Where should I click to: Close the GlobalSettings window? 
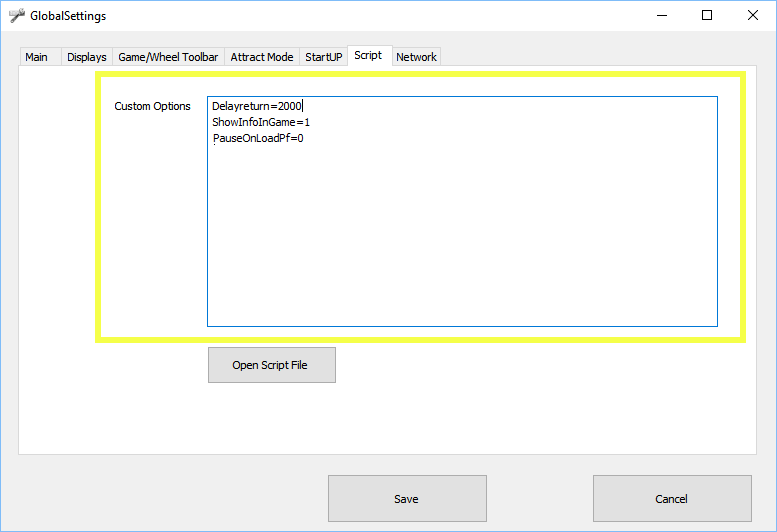coord(753,16)
